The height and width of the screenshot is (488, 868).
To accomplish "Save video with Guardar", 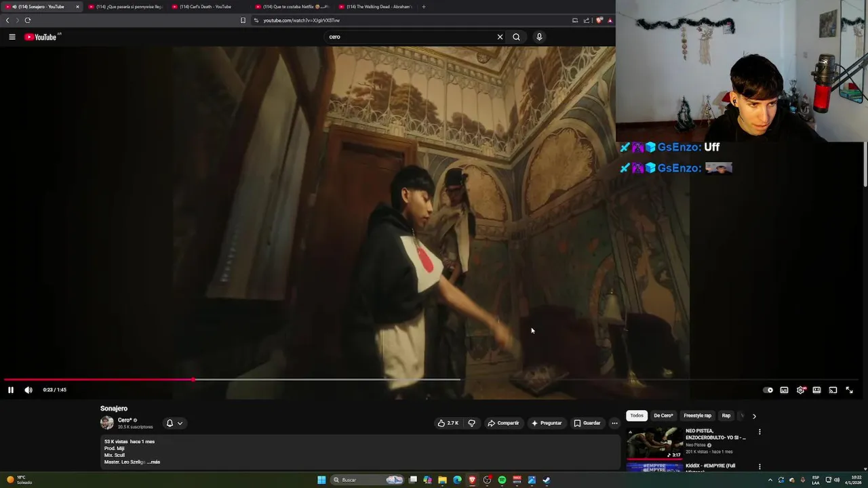I will coord(587,423).
